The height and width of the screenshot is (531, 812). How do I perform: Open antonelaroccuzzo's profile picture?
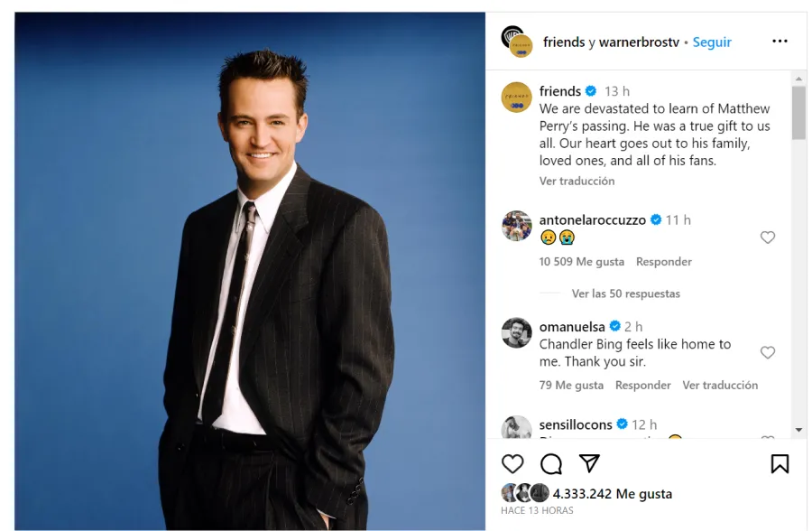tap(517, 227)
